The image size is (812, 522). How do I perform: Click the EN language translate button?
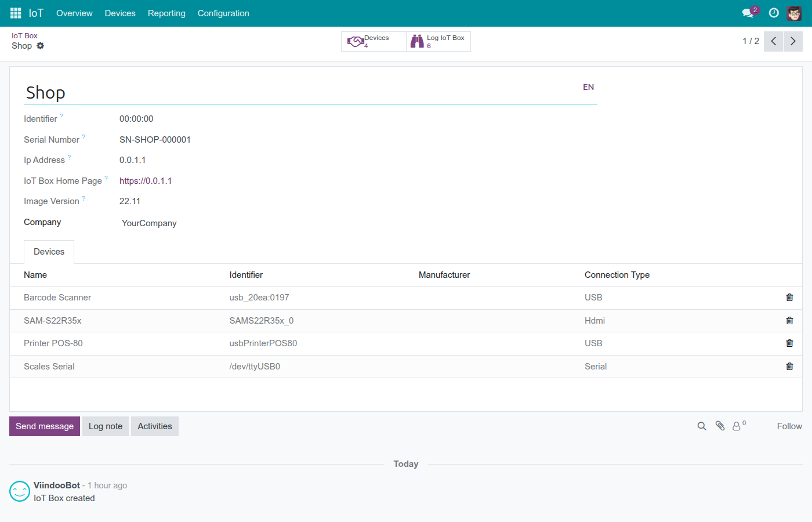coord(588,87)
